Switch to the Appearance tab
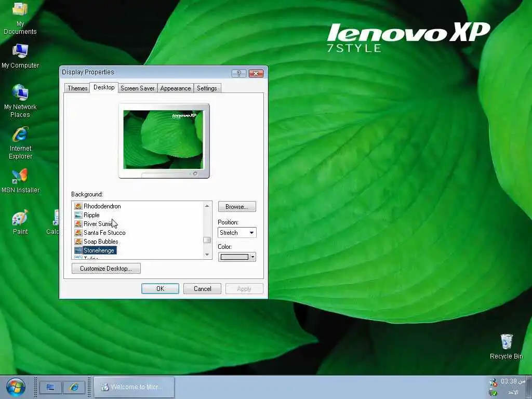 (x=176, y=88)
